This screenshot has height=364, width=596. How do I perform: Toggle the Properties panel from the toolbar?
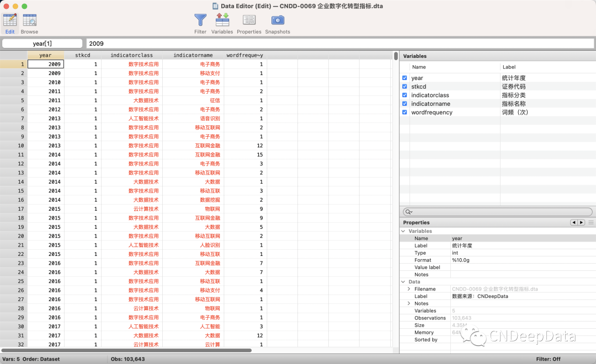tap(249, 24)
